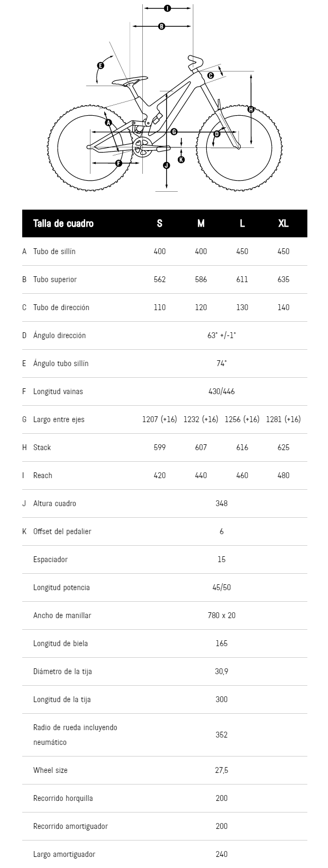The image size is (328, 868).
Task: Select the Reach value 440 for M
Action: tap(201, 475)
